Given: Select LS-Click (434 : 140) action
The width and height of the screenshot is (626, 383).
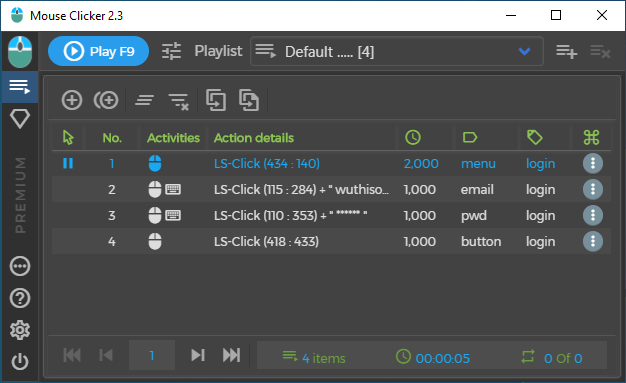Looking at the screenshot, I should (x=267, y=163).
